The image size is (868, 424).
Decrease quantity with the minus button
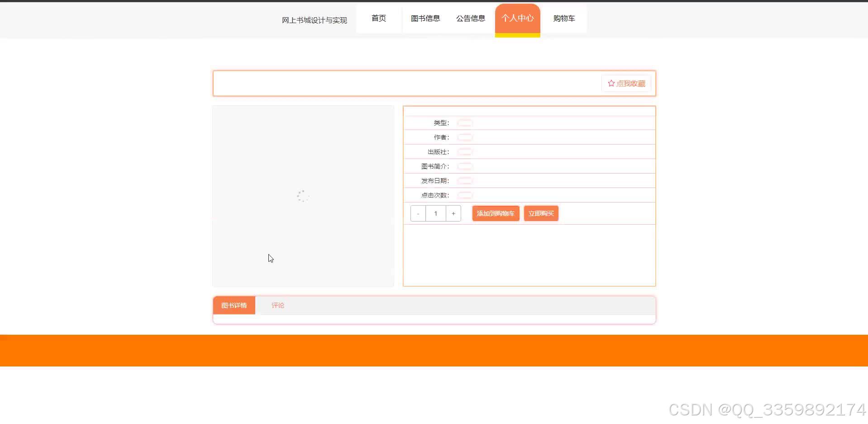coord(418,213)
